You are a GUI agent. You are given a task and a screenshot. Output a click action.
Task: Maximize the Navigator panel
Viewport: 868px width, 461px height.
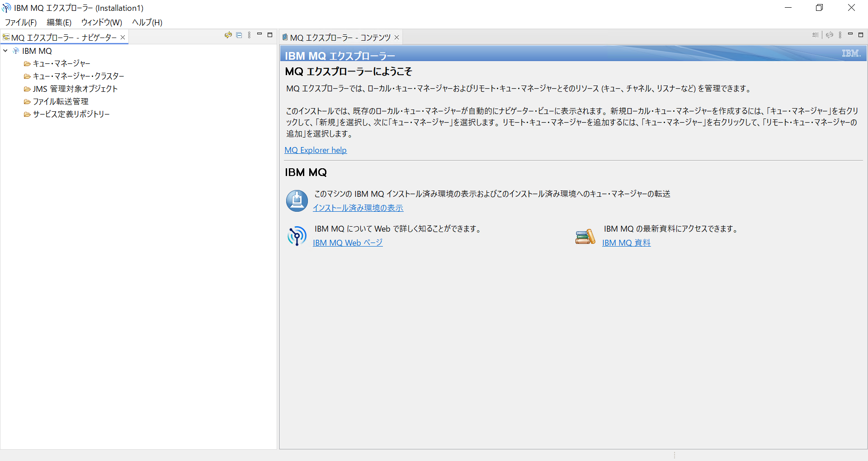click(270, 35)
